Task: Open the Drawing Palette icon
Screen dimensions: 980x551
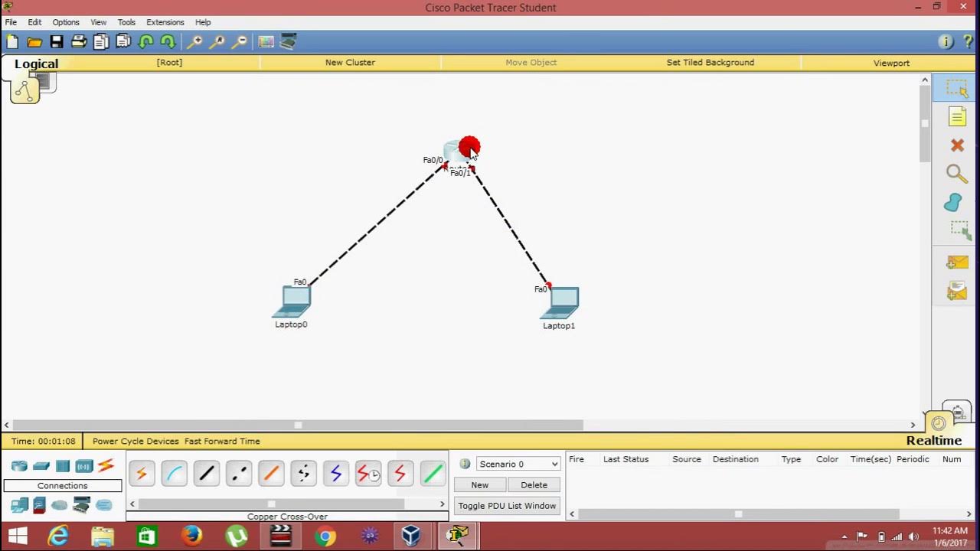Action: pyautogui.click(x=266, y=42)
